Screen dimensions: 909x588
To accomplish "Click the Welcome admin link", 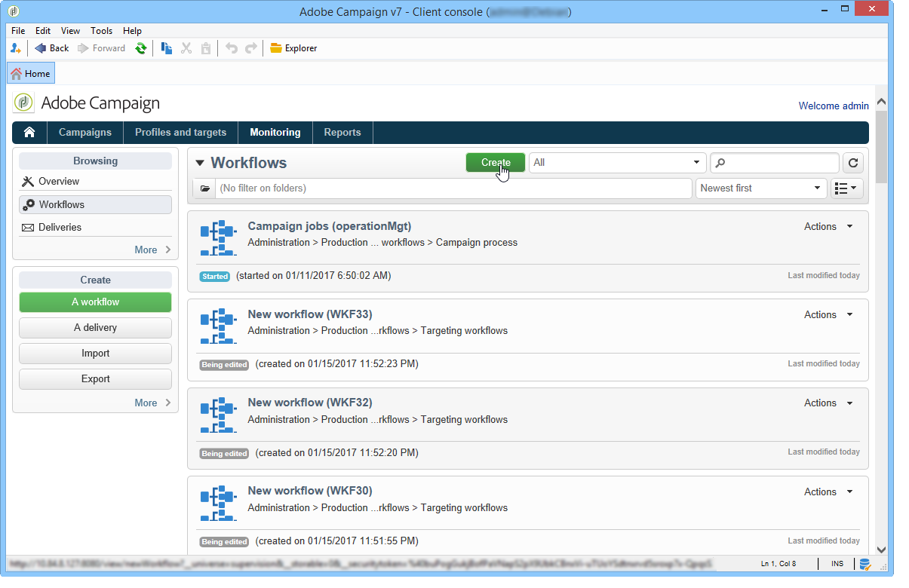I will coord(834,106).
